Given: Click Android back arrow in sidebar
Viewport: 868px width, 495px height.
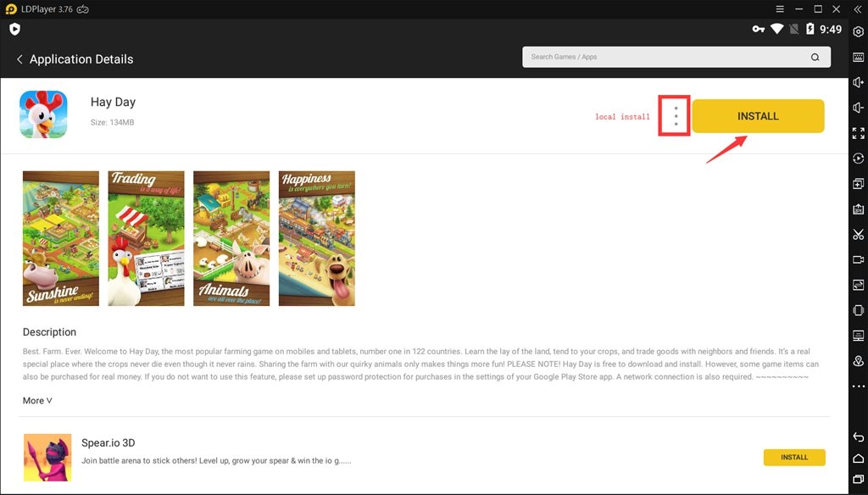Looking at the screenshot, I should [x=858, y=437].
